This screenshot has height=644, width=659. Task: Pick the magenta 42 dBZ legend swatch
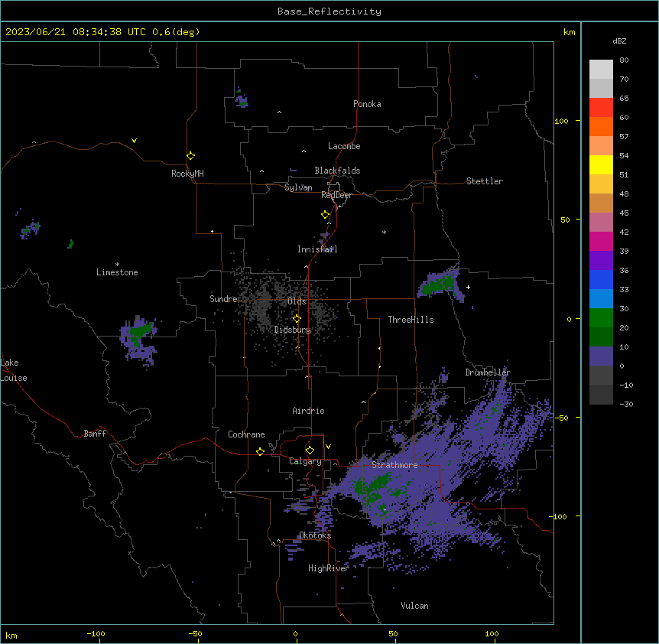click(601, 241)
